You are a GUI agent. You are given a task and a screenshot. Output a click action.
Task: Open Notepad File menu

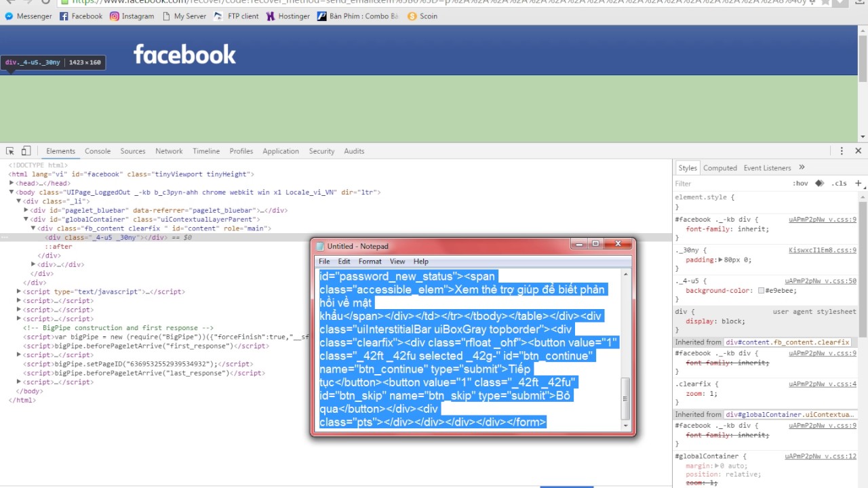[324, 261]
